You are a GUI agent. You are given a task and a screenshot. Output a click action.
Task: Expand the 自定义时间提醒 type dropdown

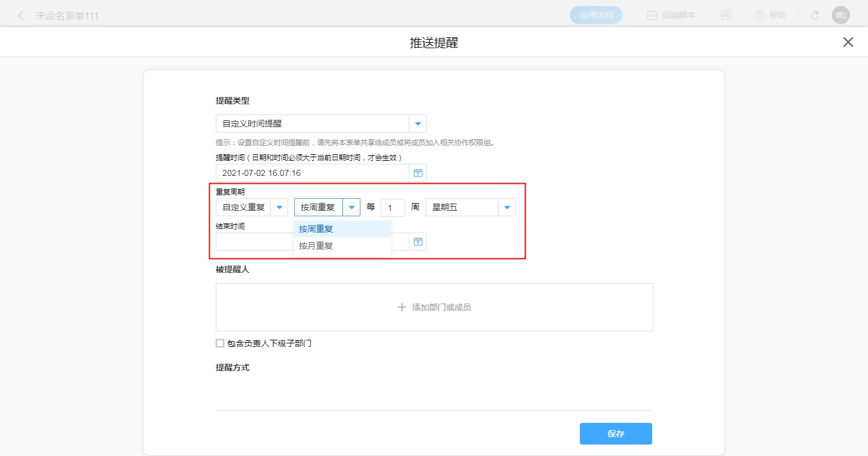(418, 123)
